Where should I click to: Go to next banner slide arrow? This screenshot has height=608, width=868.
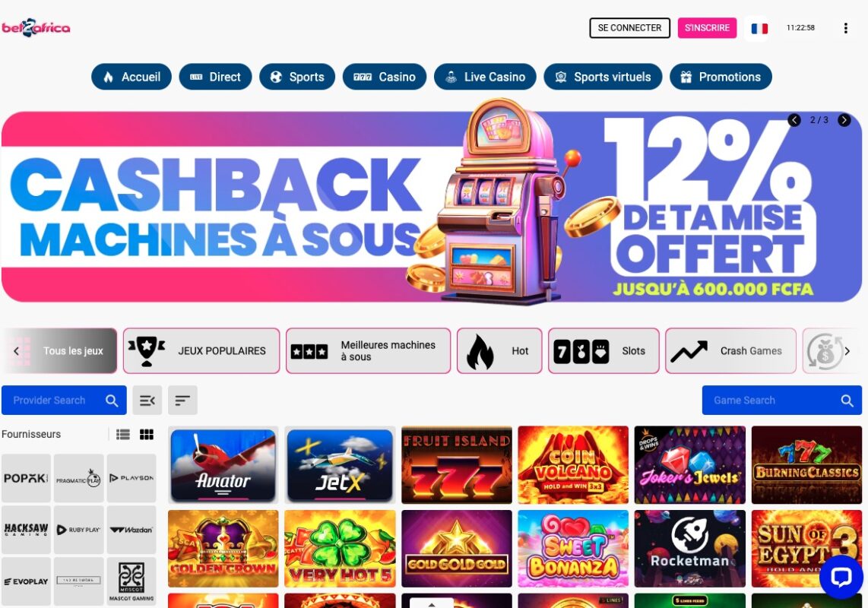[844, 120]
